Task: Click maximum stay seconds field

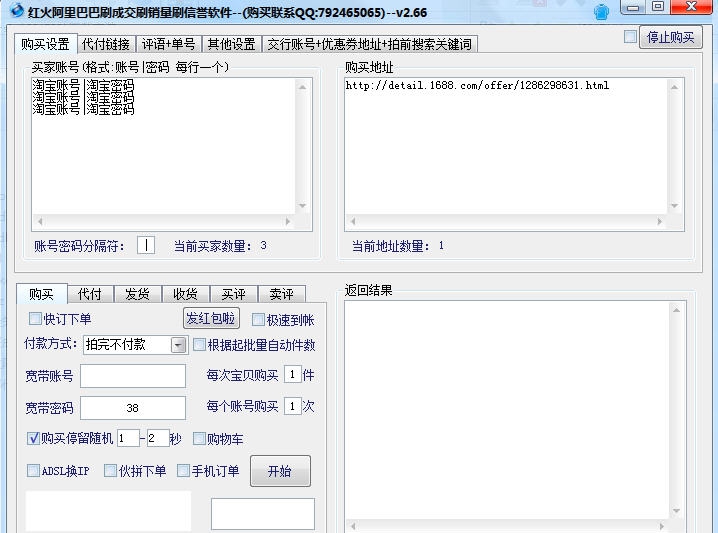Action: click(x=158, y=438)
